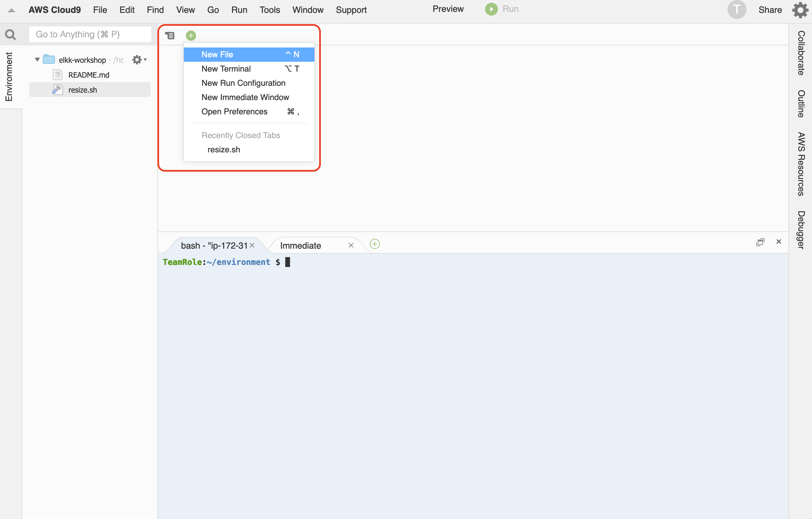The width and height of the screenshot is (812, 519).
Task: Reopen resize.sh from Recently Closed Tabs
Action: [x=249, y=150]
